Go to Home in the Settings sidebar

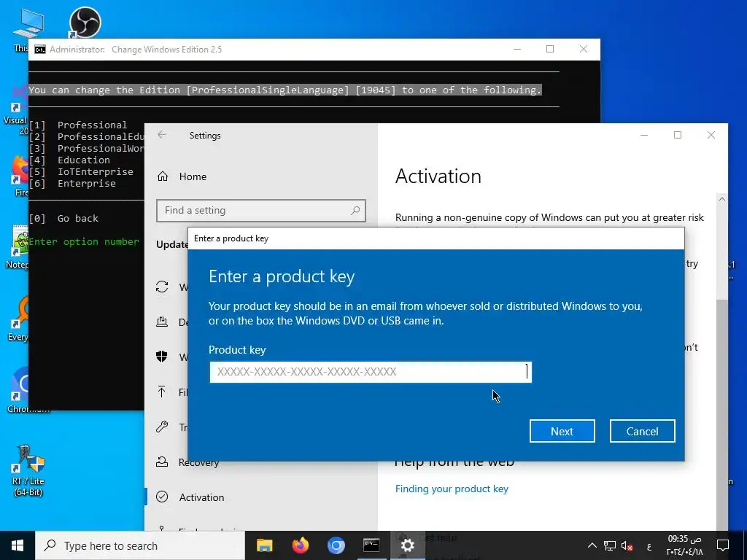click(193, 176)
